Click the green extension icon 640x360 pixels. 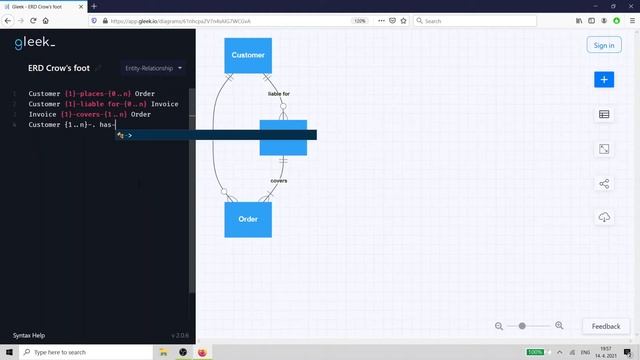616,21
